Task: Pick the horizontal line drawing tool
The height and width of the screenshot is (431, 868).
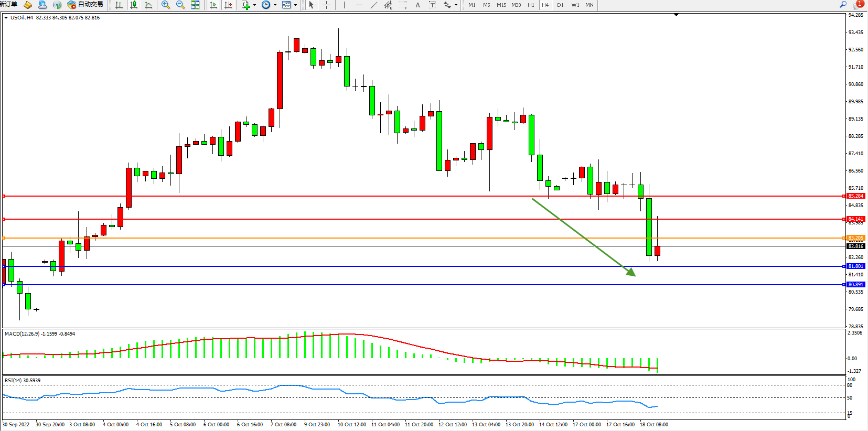Action: click(359, 5)
